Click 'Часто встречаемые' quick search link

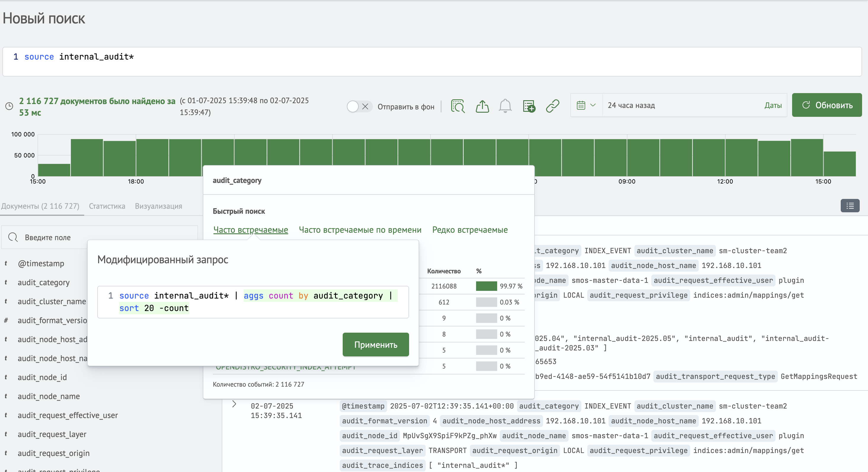(x=250, y=230)
